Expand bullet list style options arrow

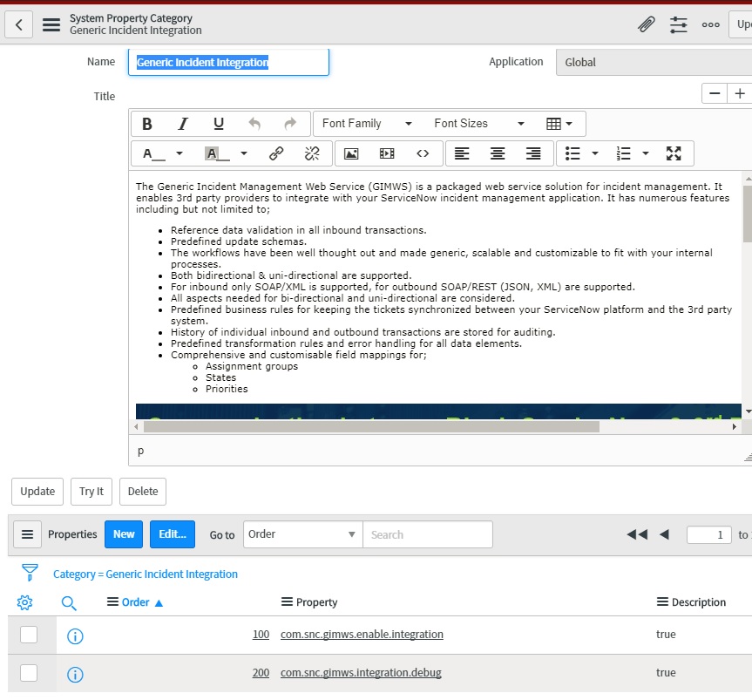(595, 153)
